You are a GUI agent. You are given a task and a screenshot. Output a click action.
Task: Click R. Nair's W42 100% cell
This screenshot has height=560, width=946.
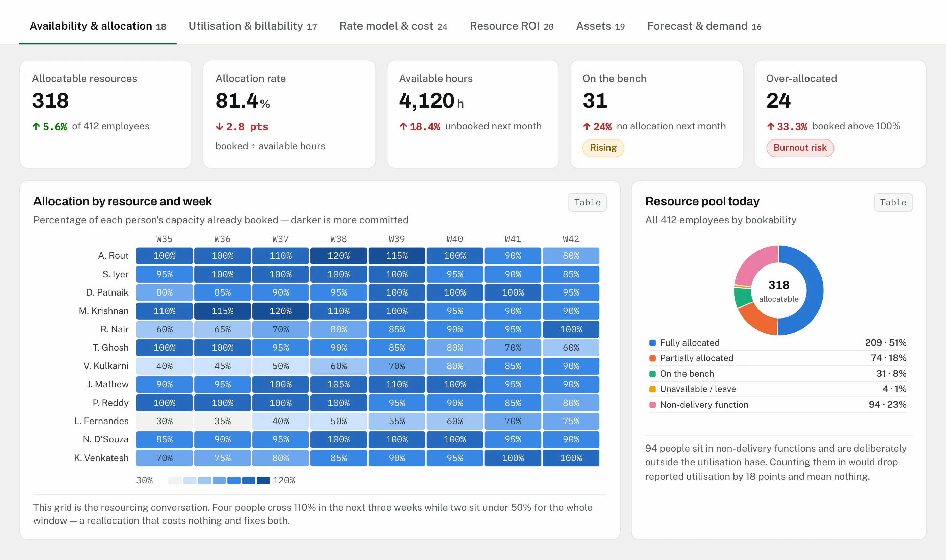(x=571, y=329)
